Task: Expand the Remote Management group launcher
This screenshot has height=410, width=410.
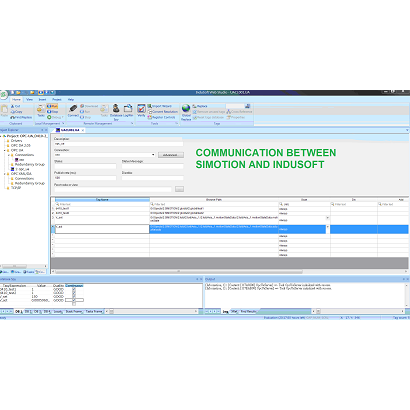Action: coord(132,123)
